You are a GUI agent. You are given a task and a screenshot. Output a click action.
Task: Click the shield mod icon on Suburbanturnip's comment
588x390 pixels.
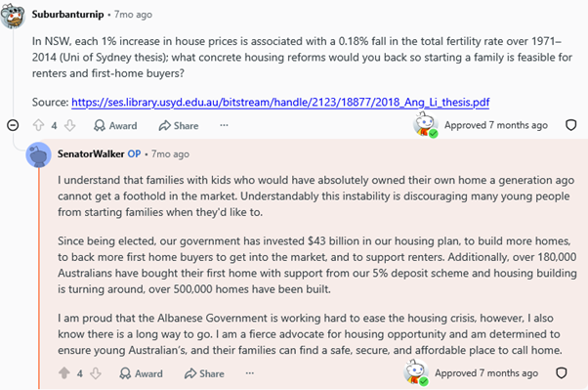pyautogui.click(x=570, y=125)
